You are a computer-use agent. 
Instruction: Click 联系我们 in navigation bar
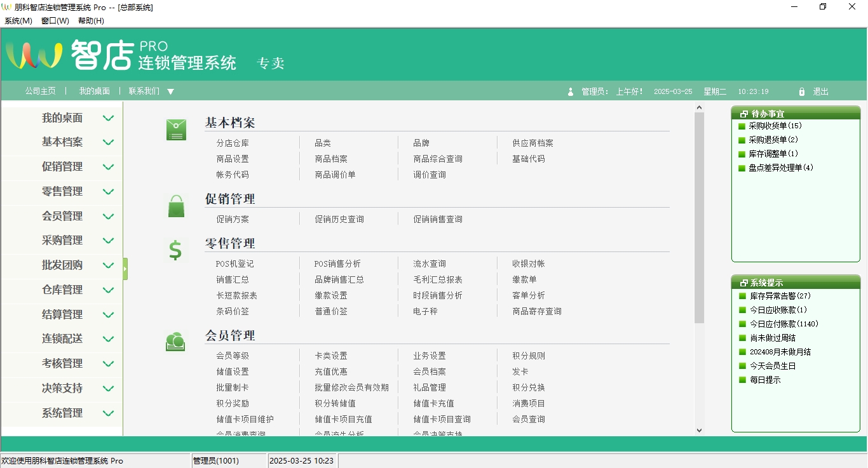coord(144,91)
